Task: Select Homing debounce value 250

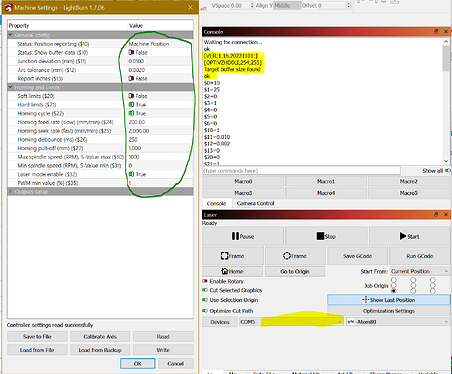Action: click(x=133, y=140)
